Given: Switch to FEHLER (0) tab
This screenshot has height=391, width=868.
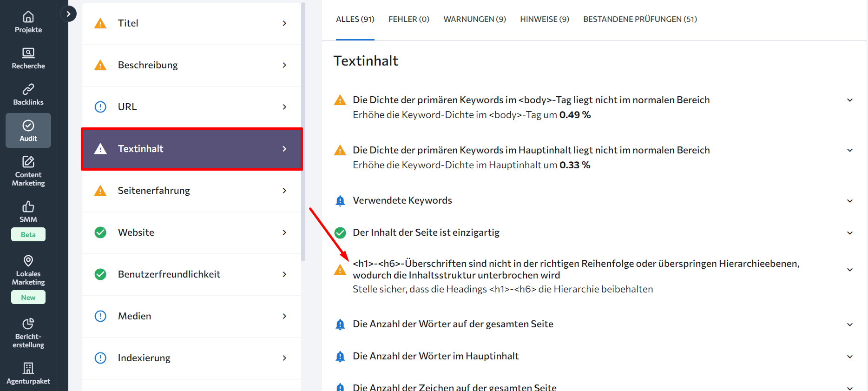Looking at the screenshot, I should coord(409,19).
